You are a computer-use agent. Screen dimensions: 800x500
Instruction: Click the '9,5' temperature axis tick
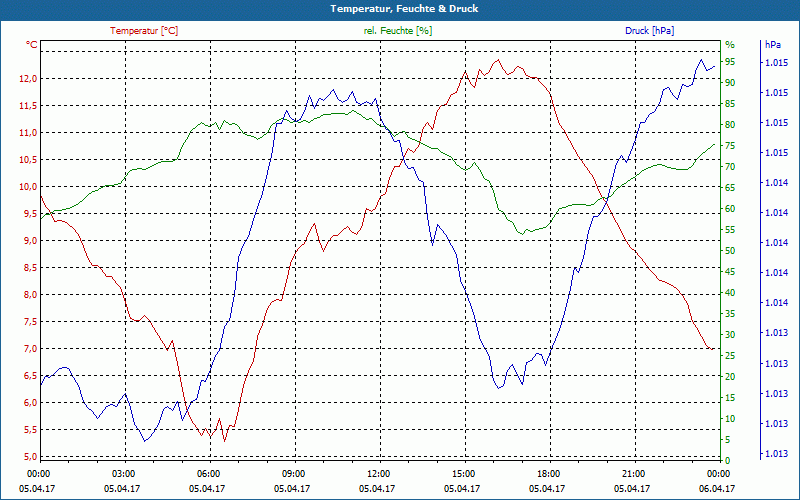(x=30, y=214)
